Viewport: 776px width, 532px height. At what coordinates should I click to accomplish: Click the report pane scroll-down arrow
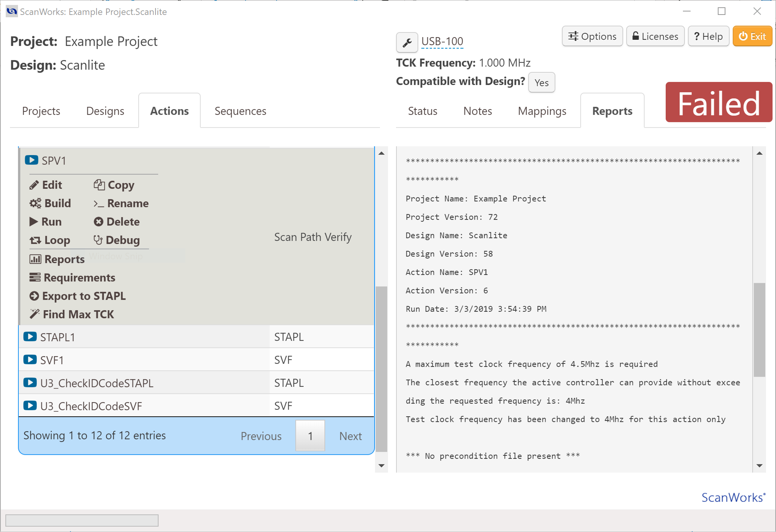[760, 466]
